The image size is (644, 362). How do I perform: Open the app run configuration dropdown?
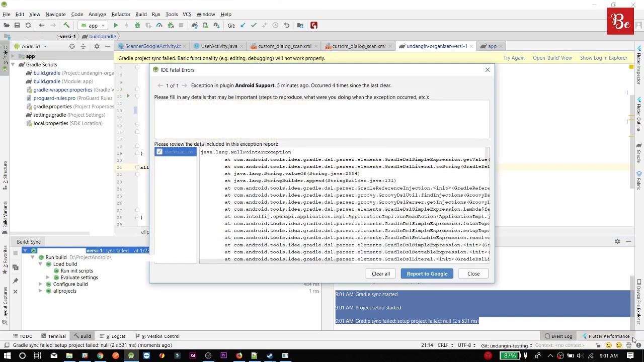point(93,25)
